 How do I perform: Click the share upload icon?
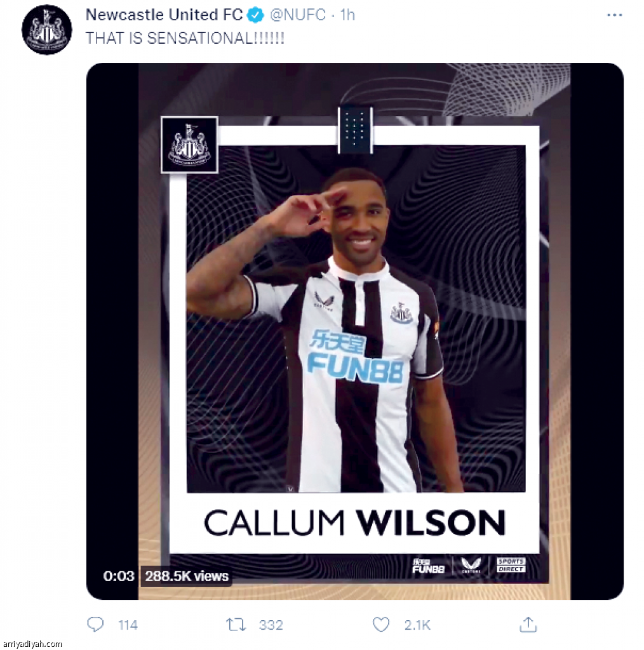pos(528,625)
